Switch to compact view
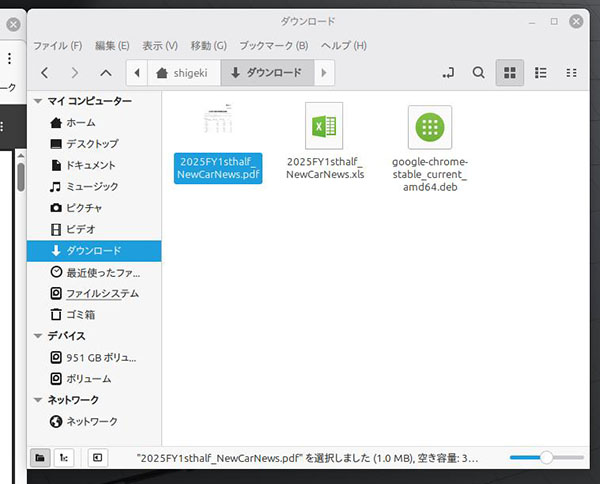The image size is (600, 484). pyautogui.click(x=571, y=73)
